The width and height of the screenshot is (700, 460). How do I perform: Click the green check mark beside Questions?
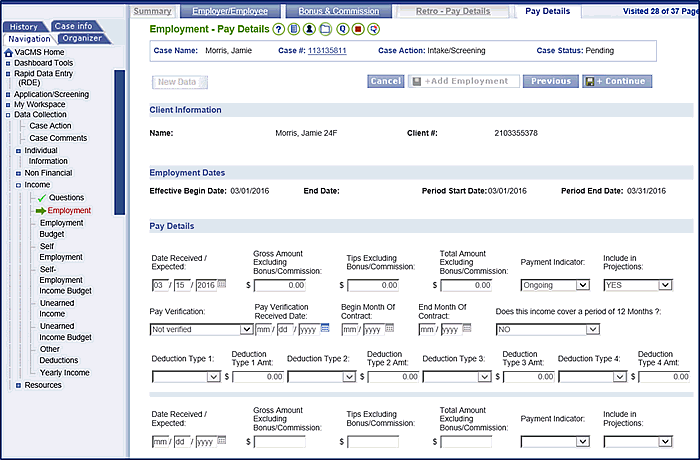pos(42,198)
